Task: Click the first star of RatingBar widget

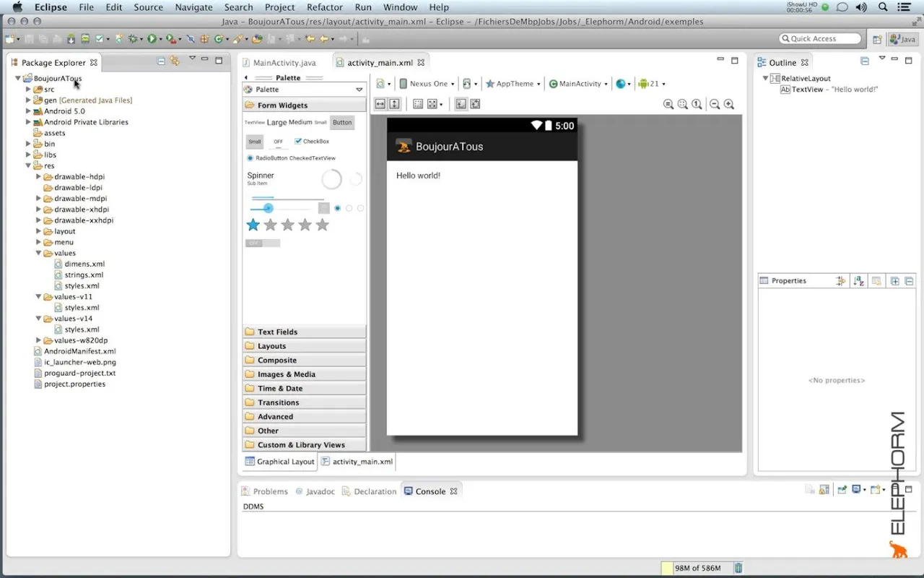Action: 253,225
